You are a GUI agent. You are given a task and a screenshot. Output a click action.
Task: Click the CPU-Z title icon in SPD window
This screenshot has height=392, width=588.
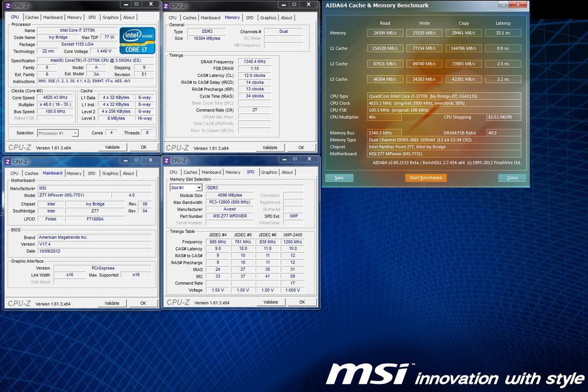(167, 160)
